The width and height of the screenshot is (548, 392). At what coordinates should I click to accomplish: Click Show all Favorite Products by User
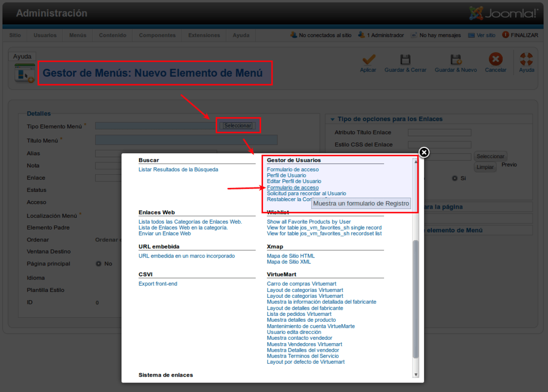tap(309, 222)
